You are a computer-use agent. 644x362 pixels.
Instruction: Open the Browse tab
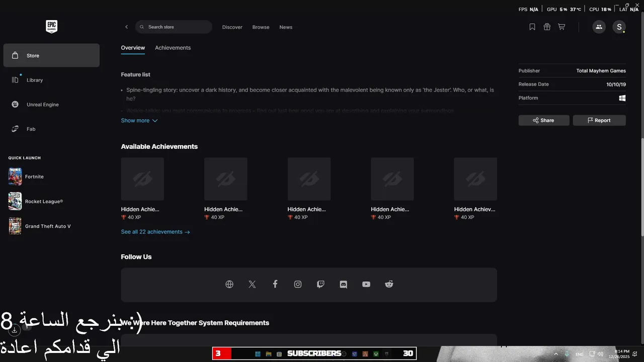pyautogui.click(x=261, y=27)
